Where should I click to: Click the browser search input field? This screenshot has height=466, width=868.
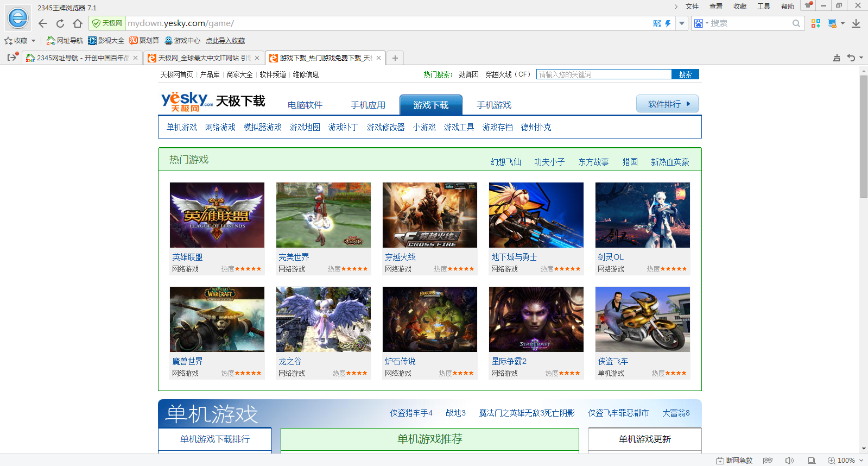tap(750, 23)
